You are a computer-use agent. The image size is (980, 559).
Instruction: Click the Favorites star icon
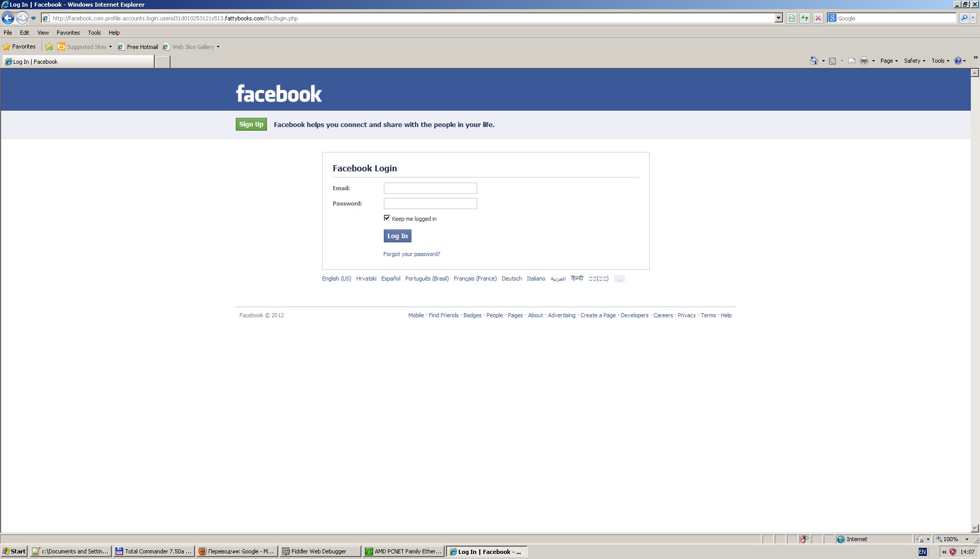point(7,46)
